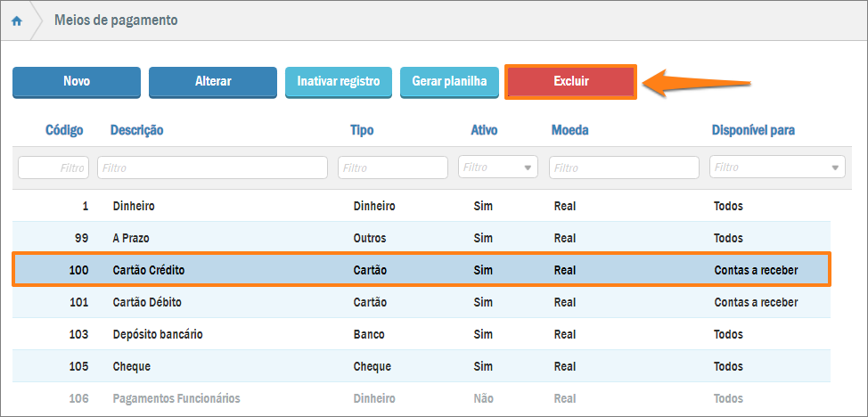Viewport: 868px width, 417px height.
Task: Click the Moeda filter input
Action: (624, 168)
